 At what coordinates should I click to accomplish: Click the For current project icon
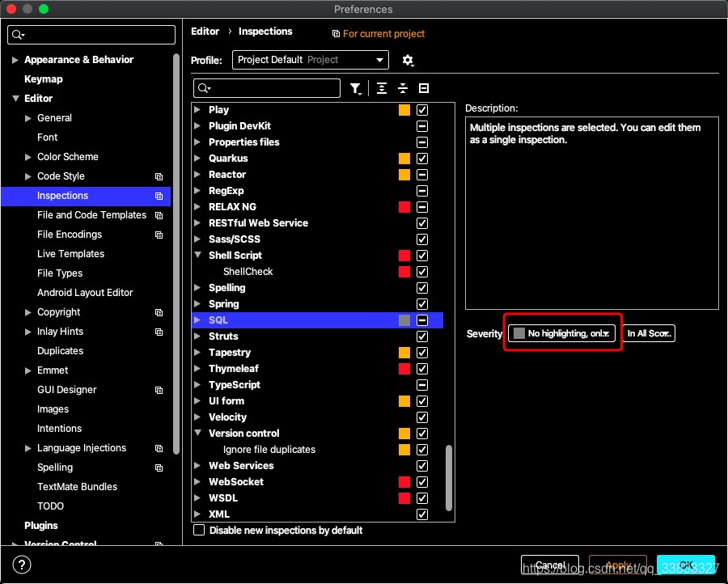[336, 34]
